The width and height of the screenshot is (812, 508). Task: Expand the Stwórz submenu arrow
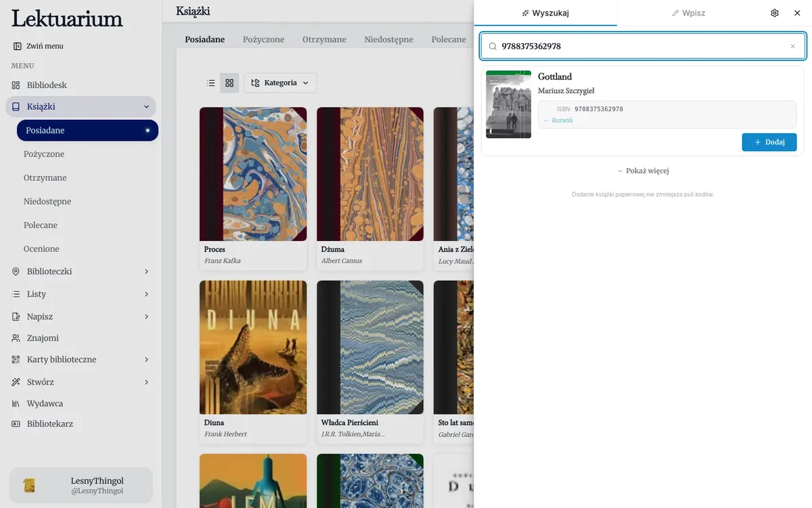pyautogui.click(x=147, y=382)
